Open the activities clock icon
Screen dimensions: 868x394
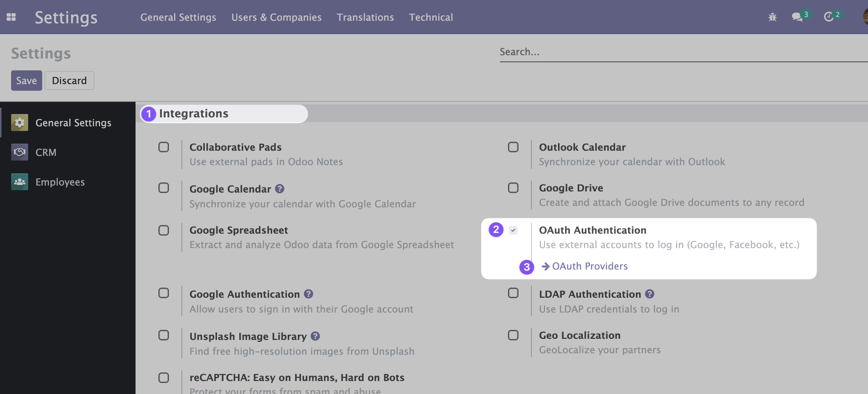828,17
